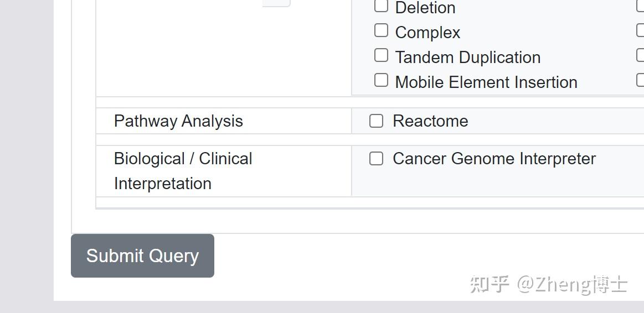Click the Zhihu @Zheng watermark text

point(548,284)
